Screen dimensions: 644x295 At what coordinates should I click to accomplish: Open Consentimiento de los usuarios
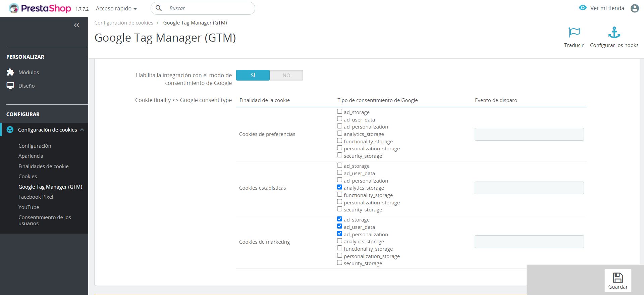[x=45, y=220]
